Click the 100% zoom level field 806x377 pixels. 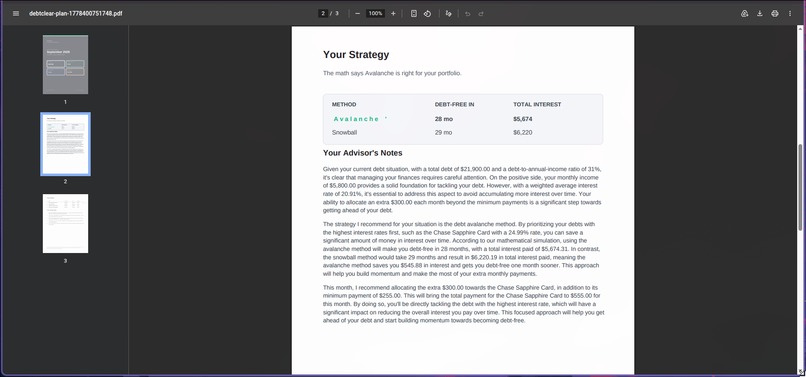pos(375,13)
